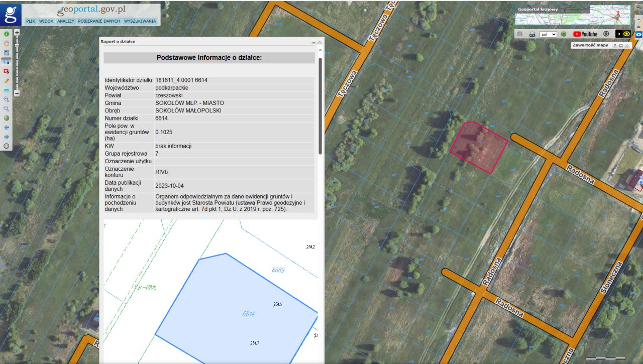Screen dimensions: 643x364
Task: Go to previous map view arrow
Action: tap(7, 127)
